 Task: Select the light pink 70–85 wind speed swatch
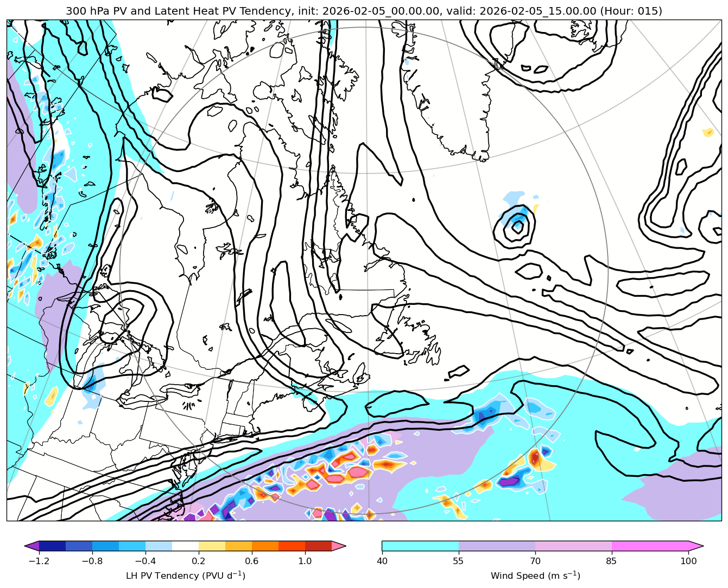[573, 546]
